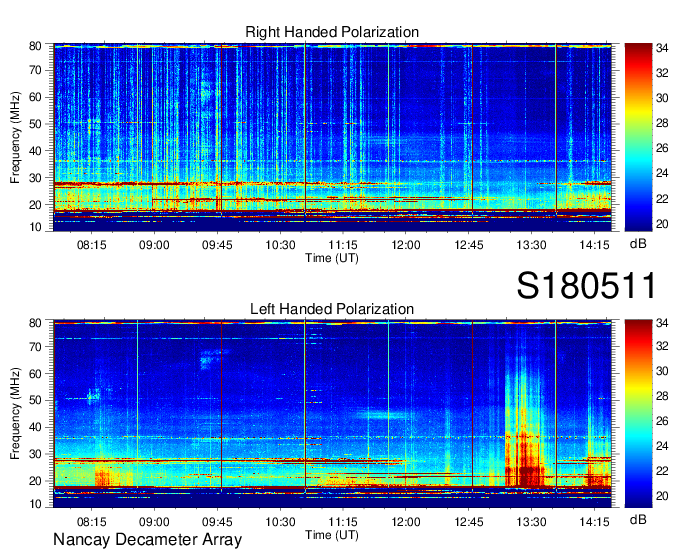Click the "12:00" tick under Right Handed plot
The width and height of the screenshot is (680, 552).
click(406, 245)
